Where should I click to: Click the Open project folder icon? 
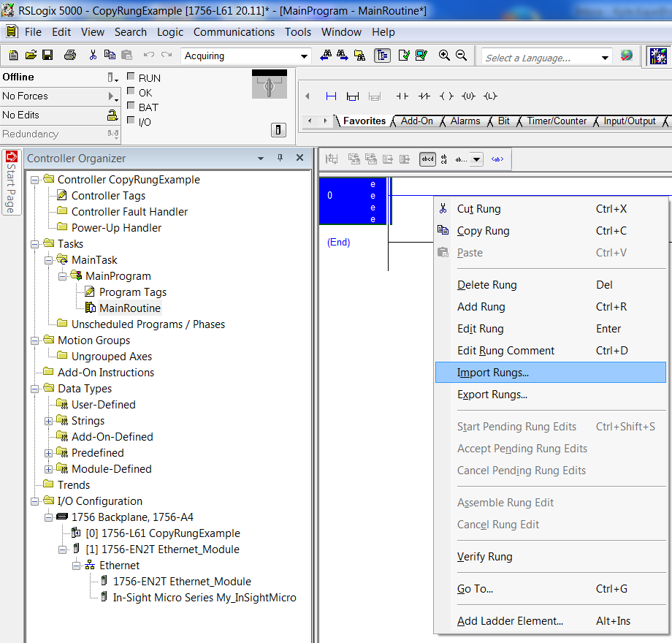coord(31,56)
